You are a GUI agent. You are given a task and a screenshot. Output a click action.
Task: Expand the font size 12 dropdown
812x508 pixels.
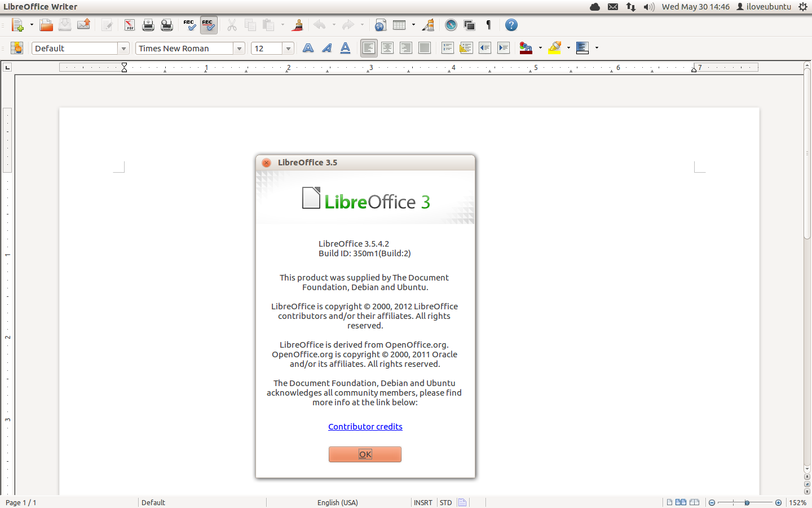pos(288,49)
